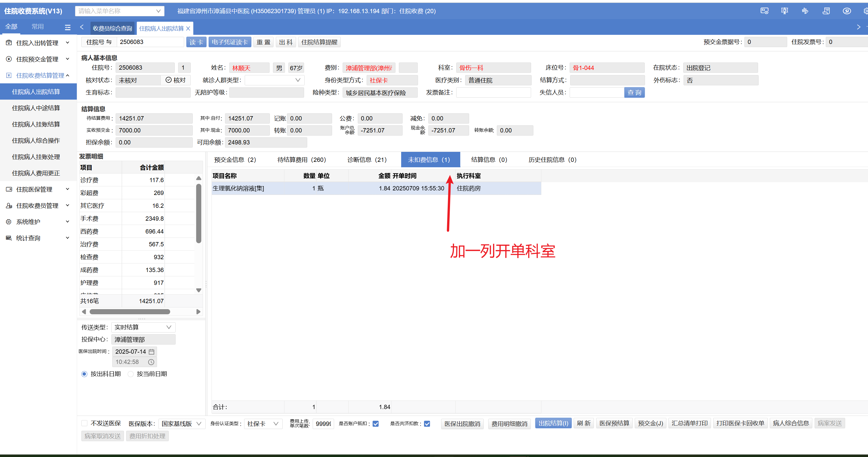Open the 收费员综合查询 tab
This screenshot has height=457, width=868.
[x=112, y=29]
